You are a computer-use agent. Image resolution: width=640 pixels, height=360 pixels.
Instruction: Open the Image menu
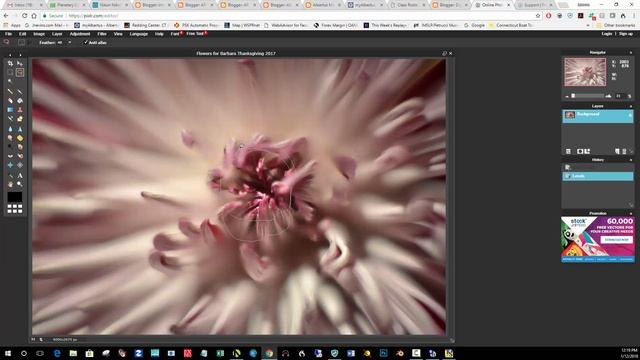(x=39, y=34)
